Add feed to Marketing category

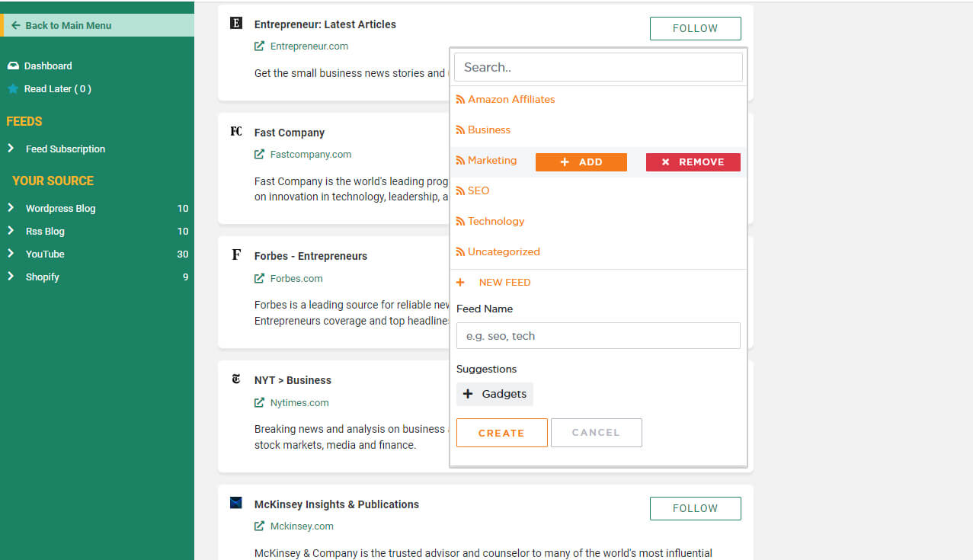(581, 162)
